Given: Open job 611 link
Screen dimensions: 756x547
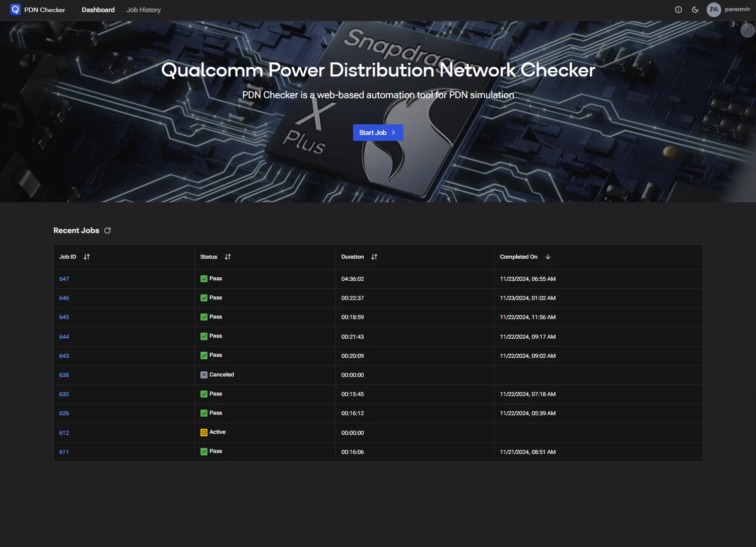Looking at the screenshot, I should pos(64,452).
